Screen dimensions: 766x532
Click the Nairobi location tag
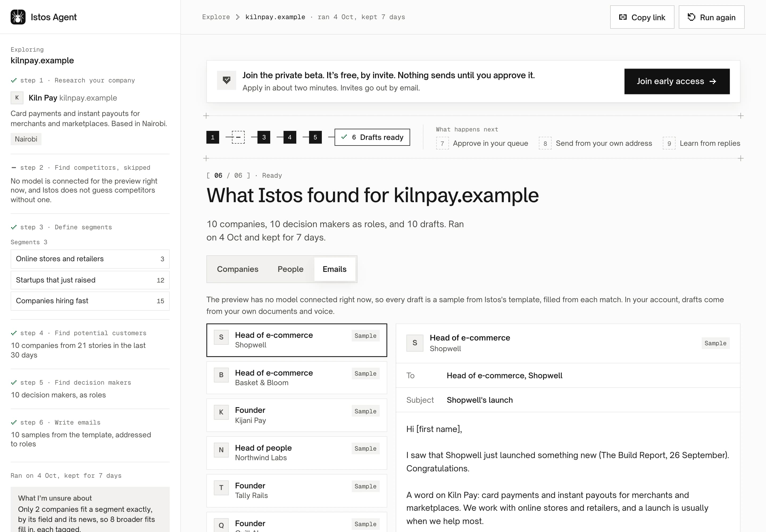[26, 139]
